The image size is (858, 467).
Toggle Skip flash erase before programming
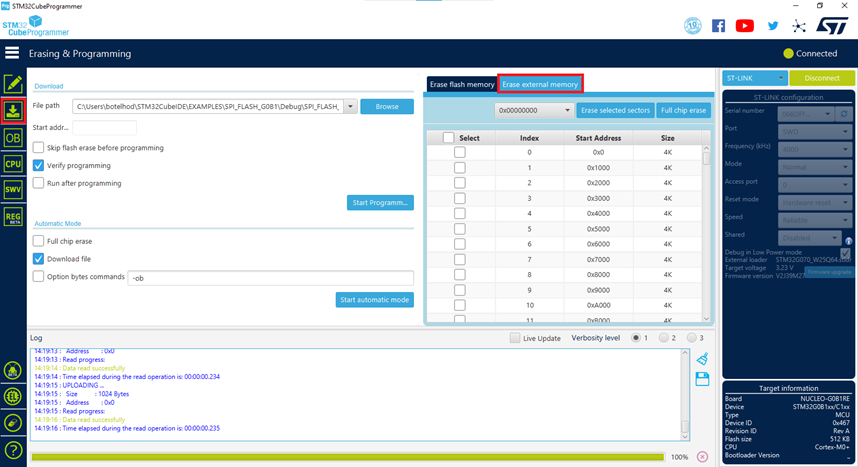pos(38,147)
